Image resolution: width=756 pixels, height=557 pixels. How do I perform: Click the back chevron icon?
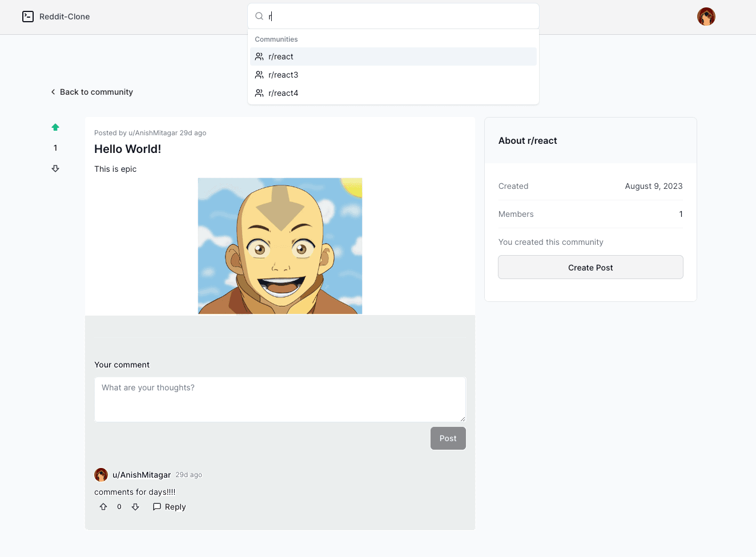tap(53, 92)
